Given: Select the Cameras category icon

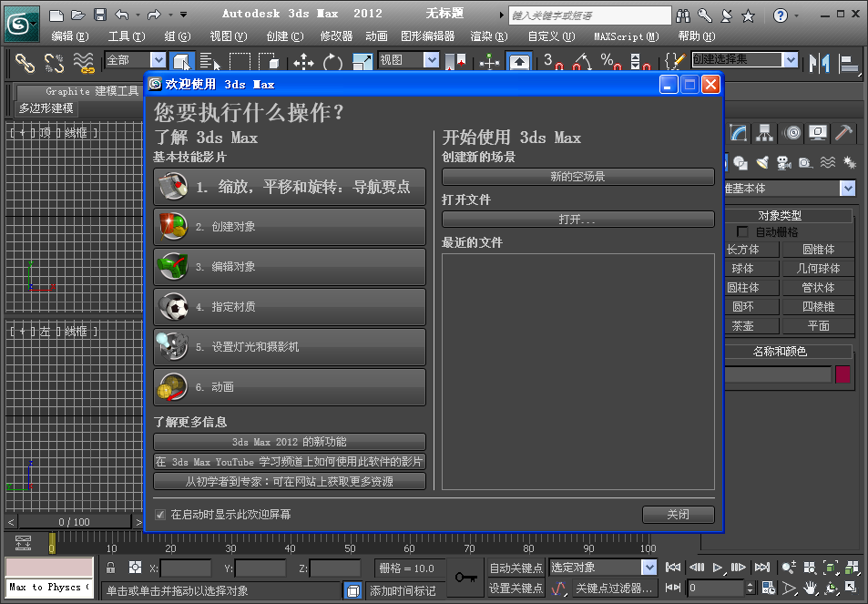Looking at the screenshot, I should click(x=784, y=162).
